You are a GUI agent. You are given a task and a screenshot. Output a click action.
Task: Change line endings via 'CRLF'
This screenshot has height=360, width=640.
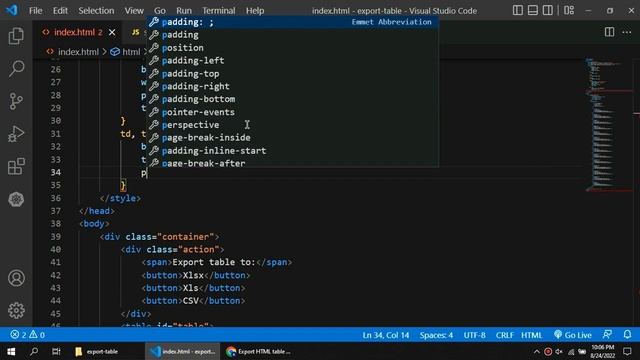click(504, 335)
